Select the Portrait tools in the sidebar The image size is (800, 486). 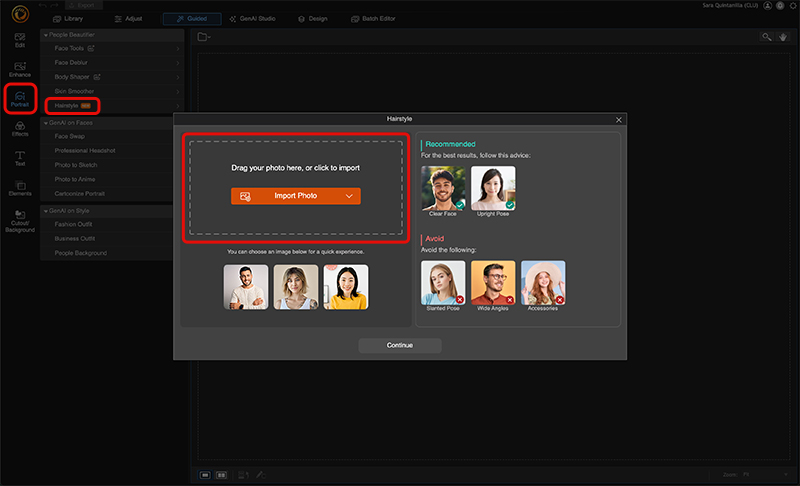pyautogui.click(x=20, y=99)
